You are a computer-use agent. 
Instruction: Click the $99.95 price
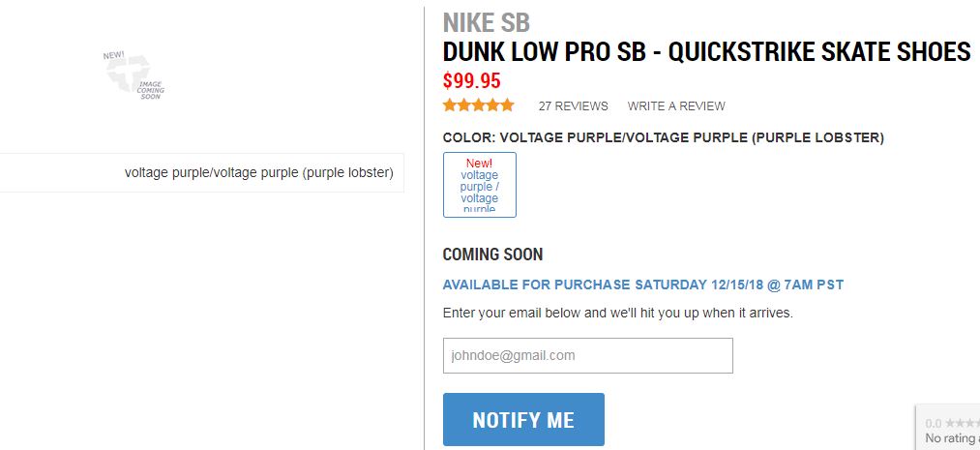(x=471, y=81)
